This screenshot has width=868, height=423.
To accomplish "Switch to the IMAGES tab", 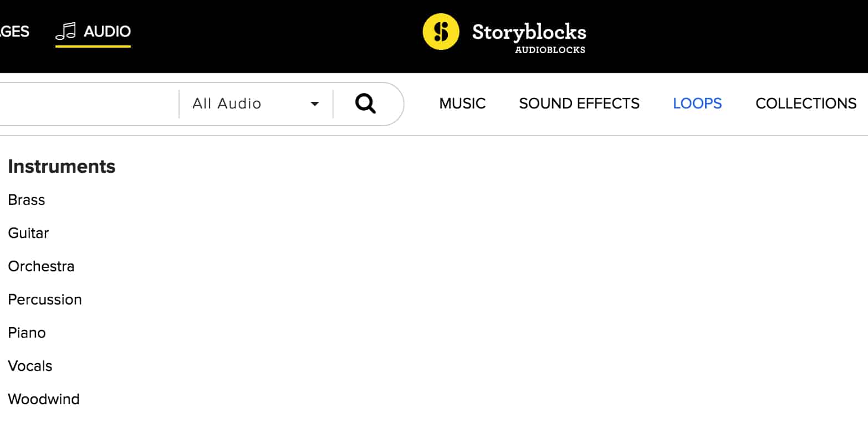I will (x=14, y=32).
